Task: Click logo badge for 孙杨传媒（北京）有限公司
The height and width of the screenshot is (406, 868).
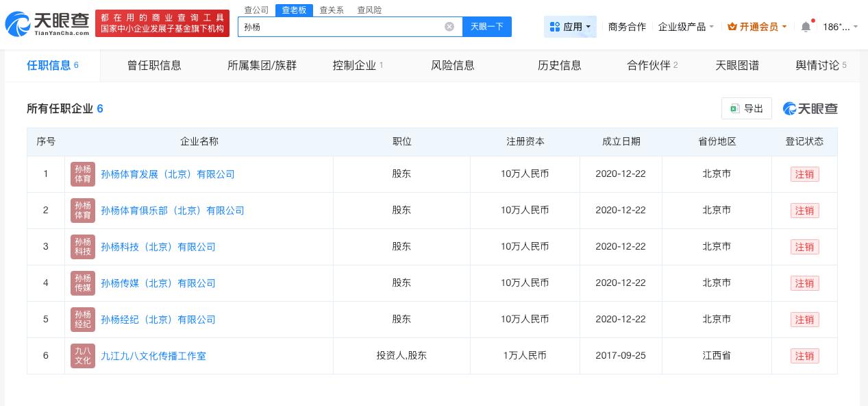Action: [83, 283]
